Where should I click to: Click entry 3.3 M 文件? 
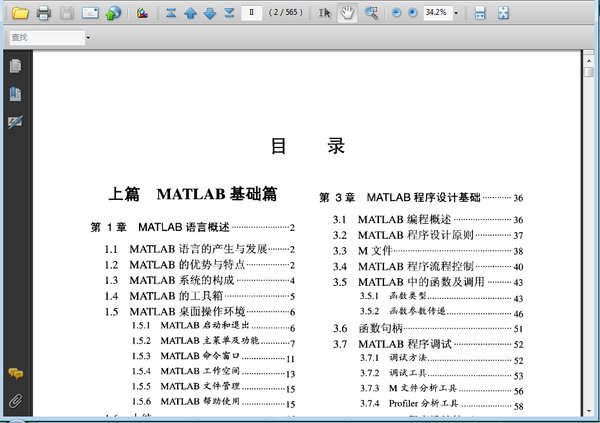click(428, 251)
